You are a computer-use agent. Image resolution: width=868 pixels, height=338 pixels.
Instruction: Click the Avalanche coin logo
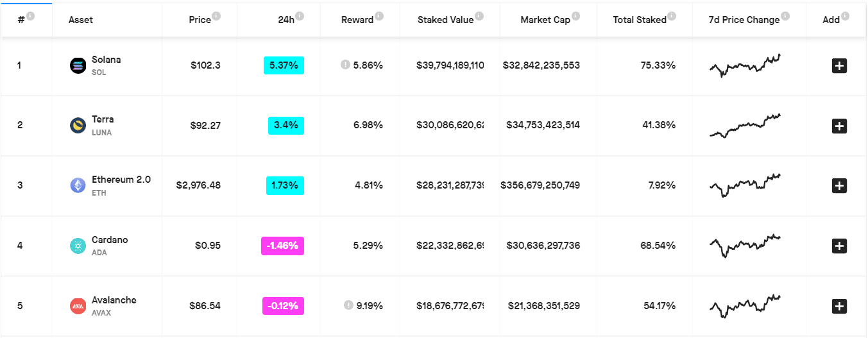tap(78, 306)
